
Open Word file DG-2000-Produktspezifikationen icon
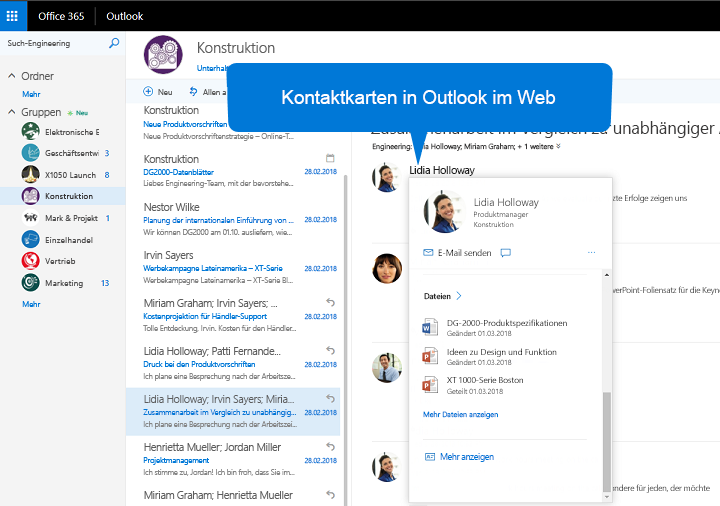click(430, 327)
